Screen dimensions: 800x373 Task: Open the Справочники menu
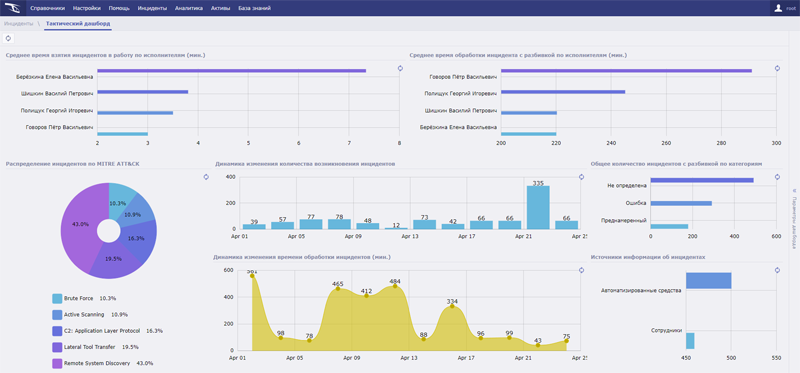[47, 8]
